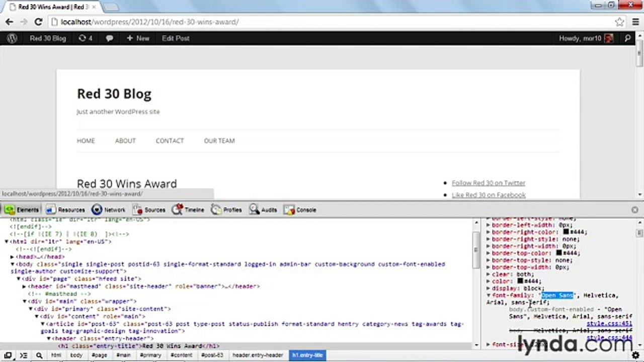Screen dimensions: 644x362
Task: Go to the CONTACT nav item
Action: tap(170, 141)
